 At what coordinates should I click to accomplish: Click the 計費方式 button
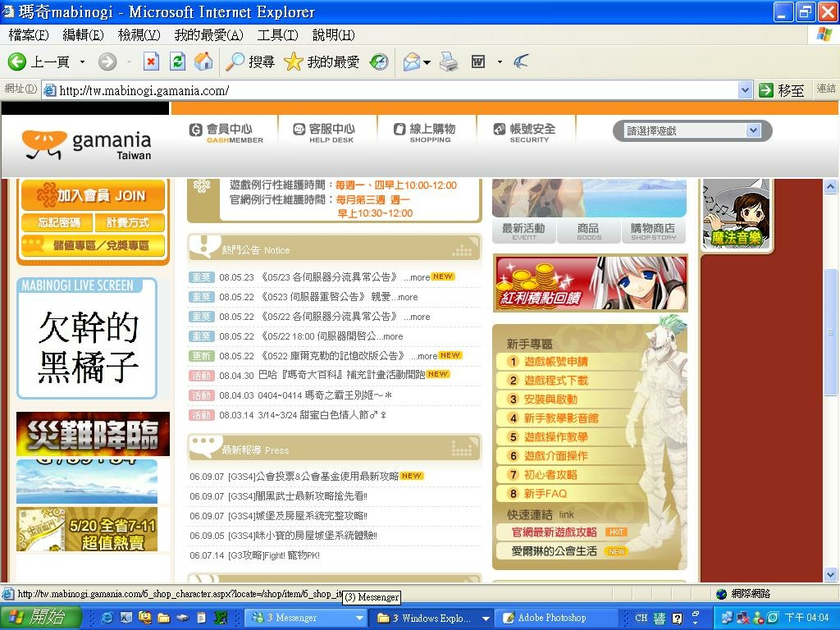[x=129, y=222]
